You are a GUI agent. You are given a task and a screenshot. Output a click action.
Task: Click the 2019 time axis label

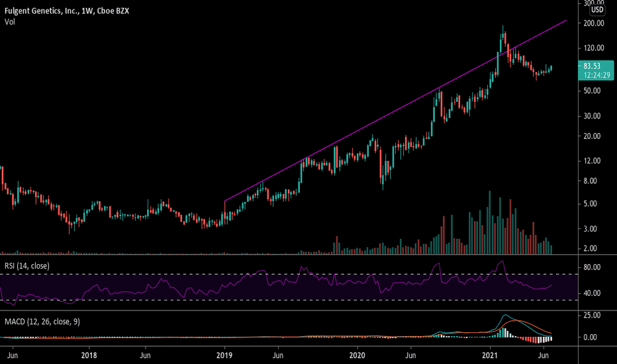224,355
